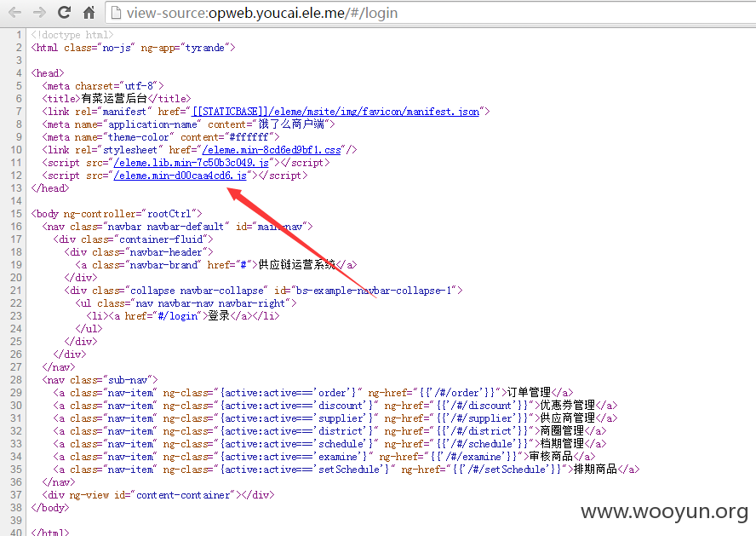Image resolution: width=756 pixels, height=536 pixels.
Task: Click the #/login 登录 list item line
Action: tap(183, 316)
